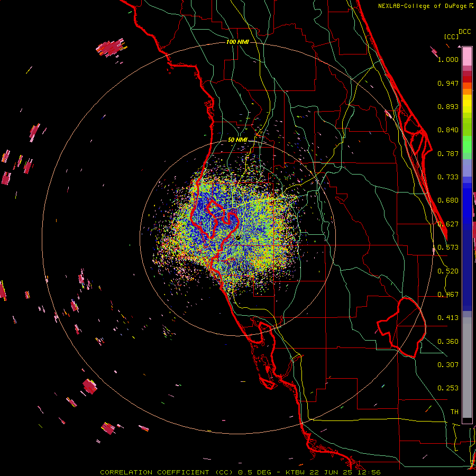Click the "TH" threshold label on the scale
This screenshot has width=476, height=476.
pyautogui.click(x=454, y=412)
